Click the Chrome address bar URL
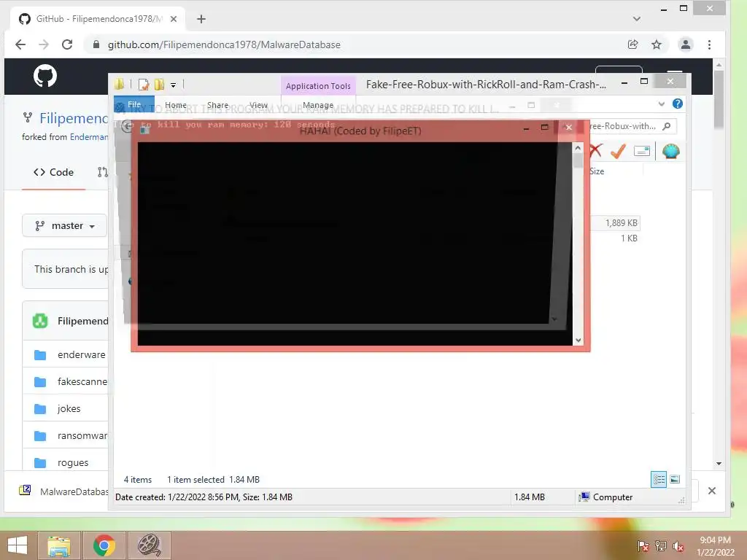Viewport: 747px width, 560px height. pos(224,44)
